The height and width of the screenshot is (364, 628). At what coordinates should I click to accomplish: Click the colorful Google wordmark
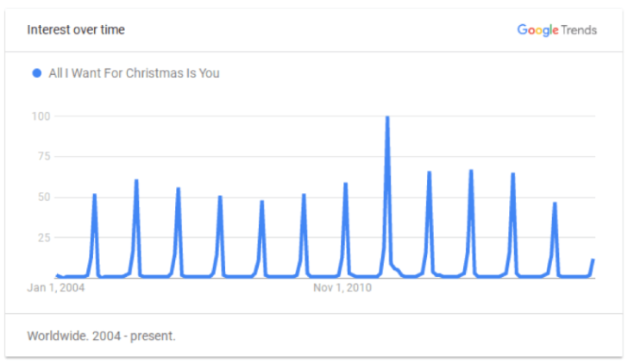537,30
